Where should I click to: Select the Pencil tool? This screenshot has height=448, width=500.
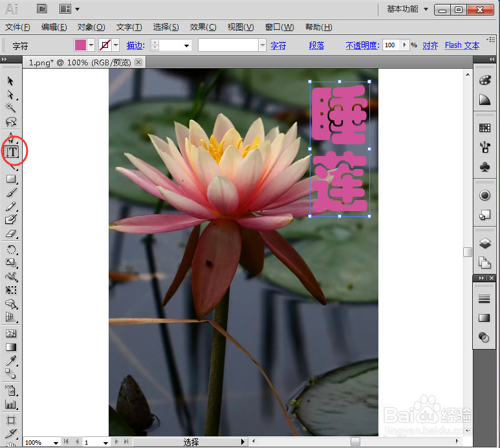tap(11, 207)
